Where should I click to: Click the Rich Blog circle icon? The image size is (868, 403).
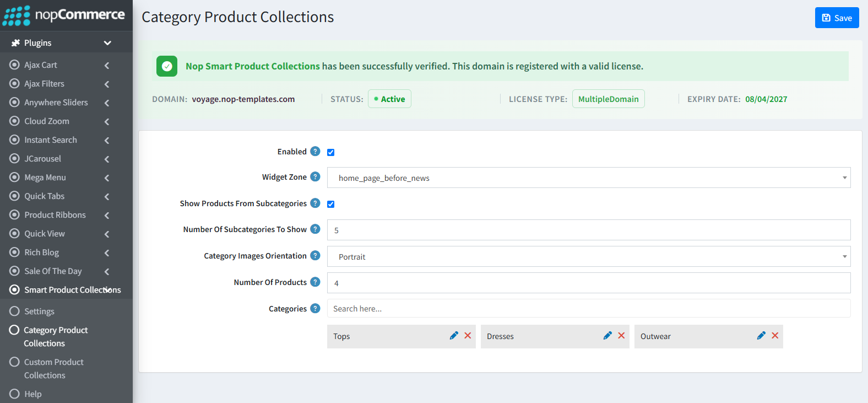pos(15,252)
